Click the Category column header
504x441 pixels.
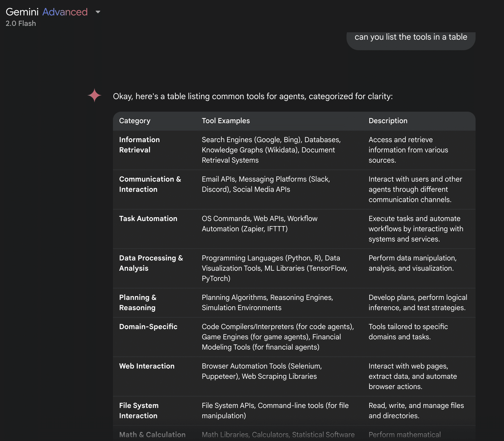[135, 121]
